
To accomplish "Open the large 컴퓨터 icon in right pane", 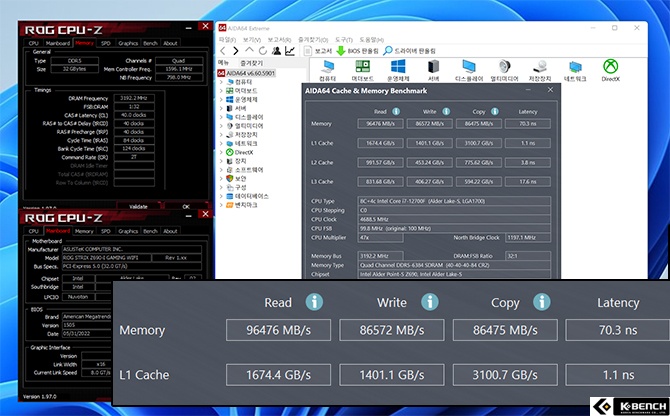I will (328, 71).
